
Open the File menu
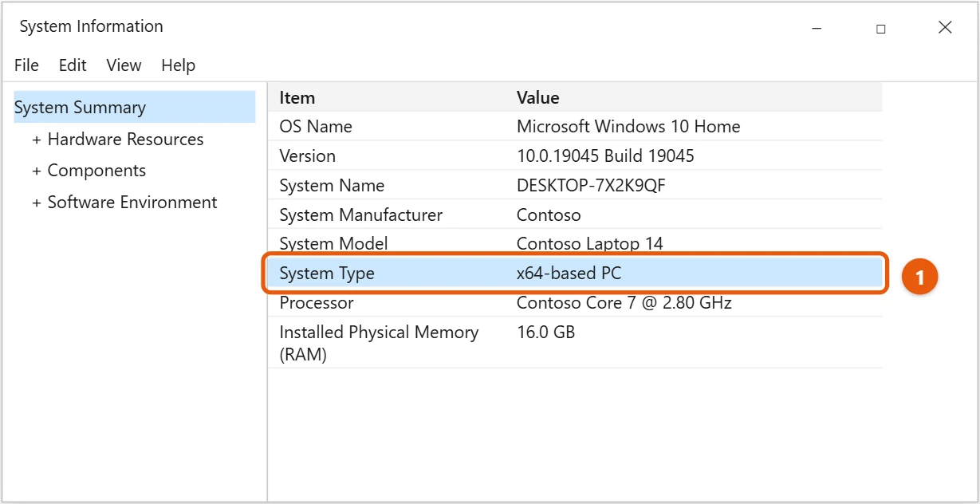pos(26,65)
